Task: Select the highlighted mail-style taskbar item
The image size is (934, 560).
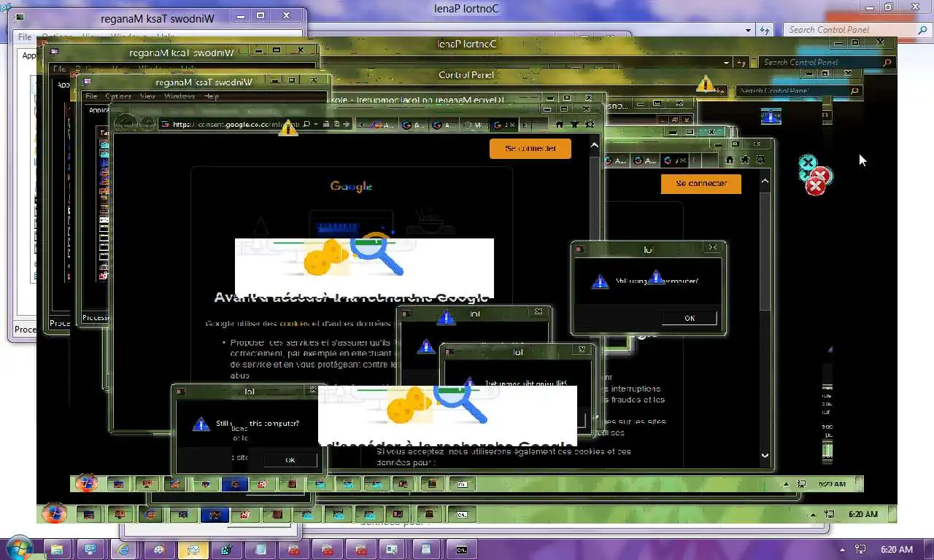Action: (x=192, y=549)
